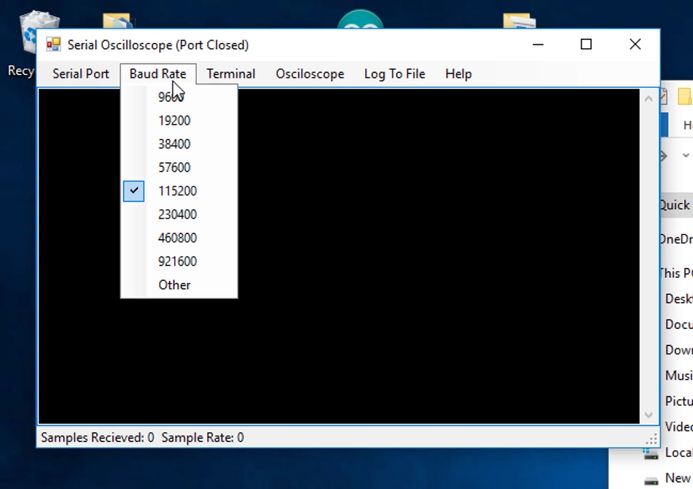Click the Serial Oscilloscope app icon in title bar
Image resolution: width=693 pixels, height=489 pixels.
(53, 44)
